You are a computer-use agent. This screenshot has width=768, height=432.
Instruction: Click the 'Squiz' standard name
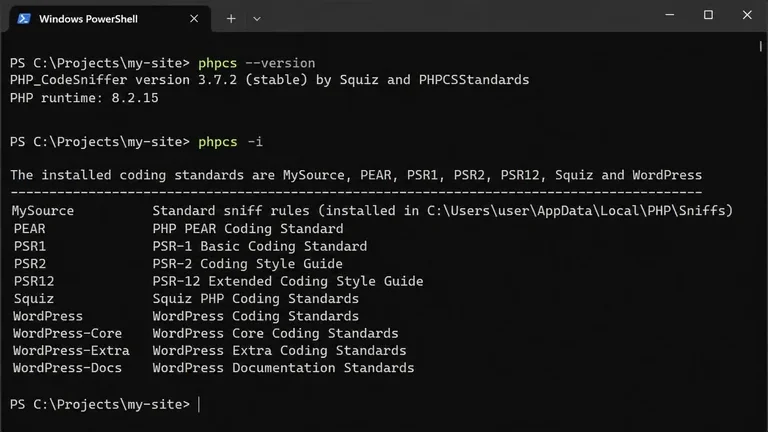[34, 299]
